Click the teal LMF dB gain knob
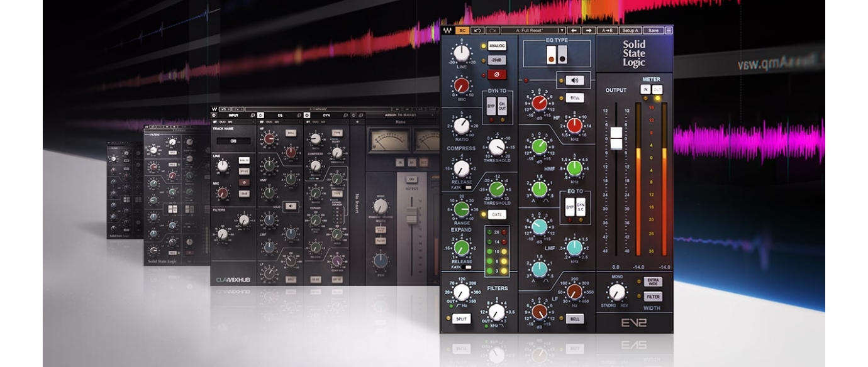The height and width of the screenshot is (367, 868). point(540,227)
